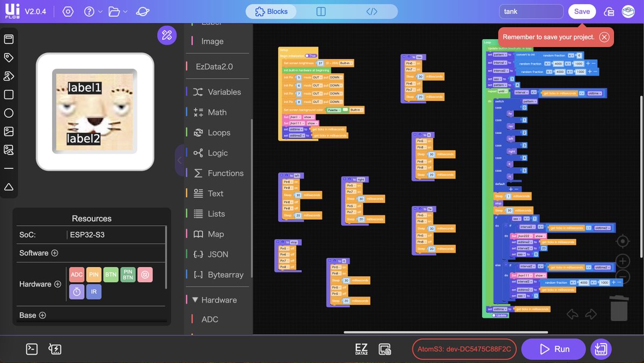Click the workspace trash can
Viewport: 644px width, 363px height.
point(618,308)
